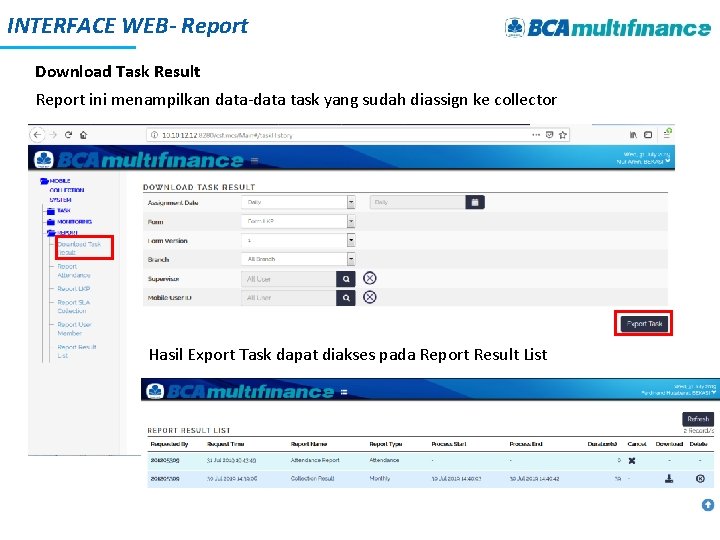Search Supervisor with the magnifier button
This screenshot has height=540, width=720.
click(x=346, y=279)
